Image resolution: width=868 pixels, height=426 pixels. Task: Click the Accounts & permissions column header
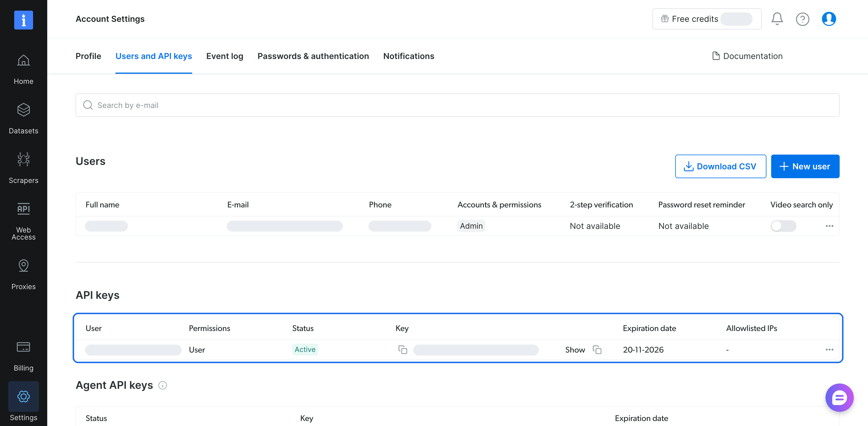point(499,205)
